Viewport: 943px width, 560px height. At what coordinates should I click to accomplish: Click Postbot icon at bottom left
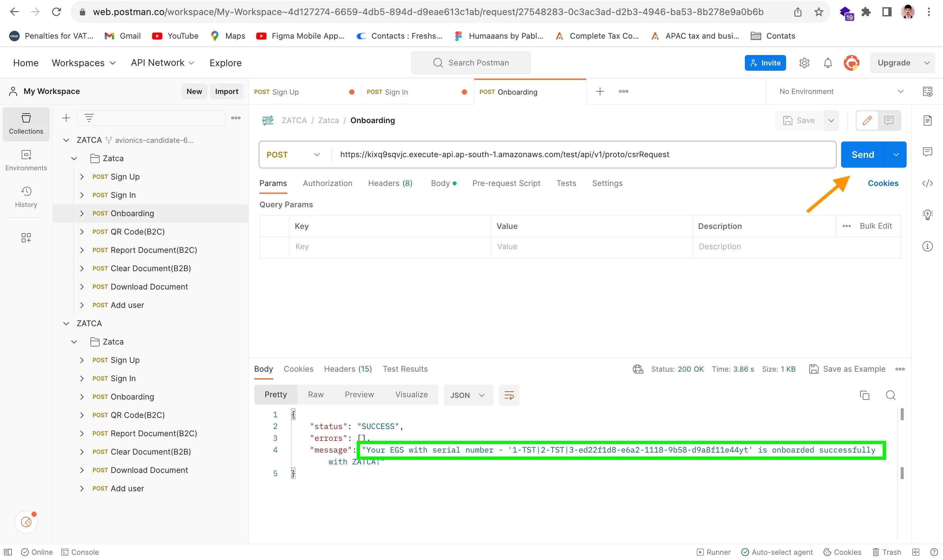click(x=26, y=522)
